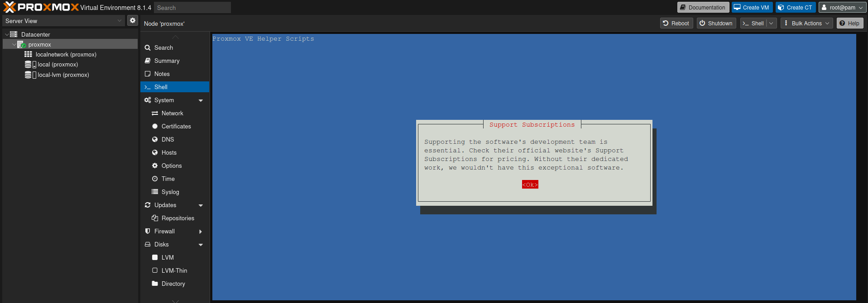
Task: Click the DNS globe icon
Action: [155, 139]
